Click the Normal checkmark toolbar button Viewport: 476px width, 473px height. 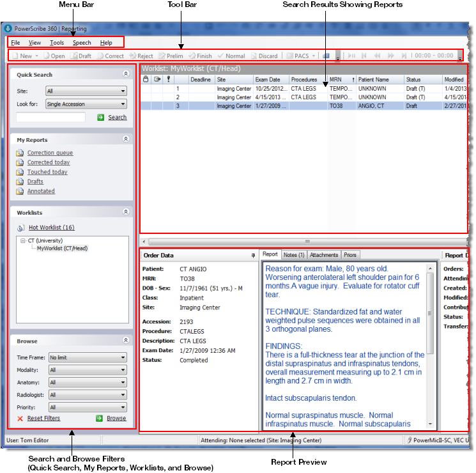pyautogui.click(x=231, y=56)
